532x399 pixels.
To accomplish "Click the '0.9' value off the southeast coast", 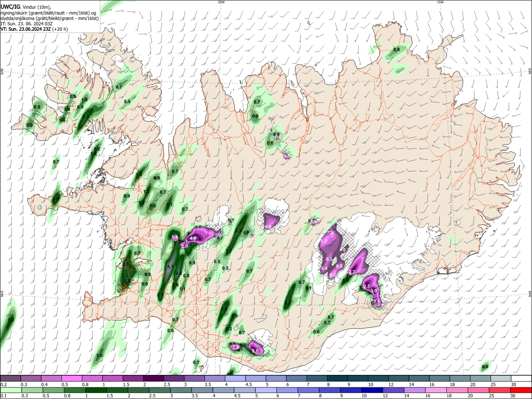I will 485,367.
